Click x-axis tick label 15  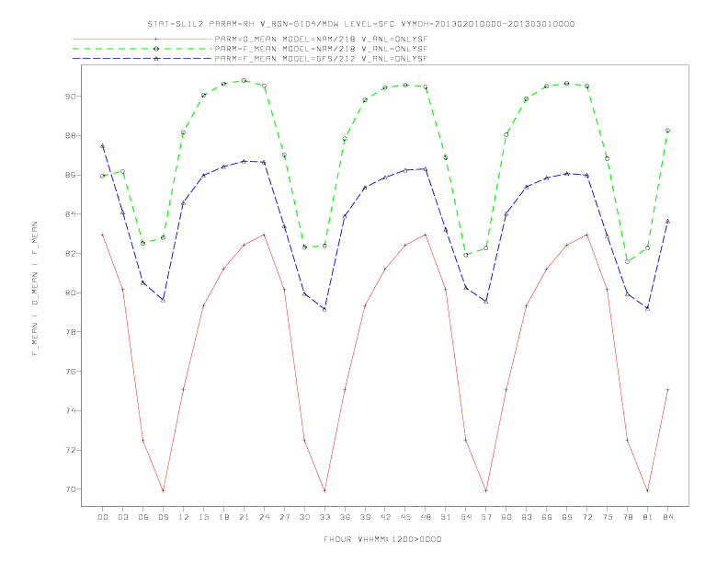point(204,517)
